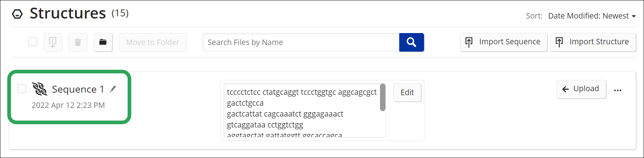The height and width of the screenshot is (158, 644).
Task: Open the Sequence 1 title link
Action: [x=78, y=89]
